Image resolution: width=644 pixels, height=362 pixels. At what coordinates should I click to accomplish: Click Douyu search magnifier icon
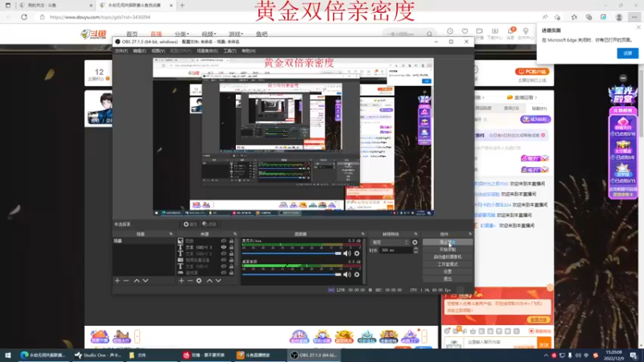pyautogui.click(x=429, y=34)
